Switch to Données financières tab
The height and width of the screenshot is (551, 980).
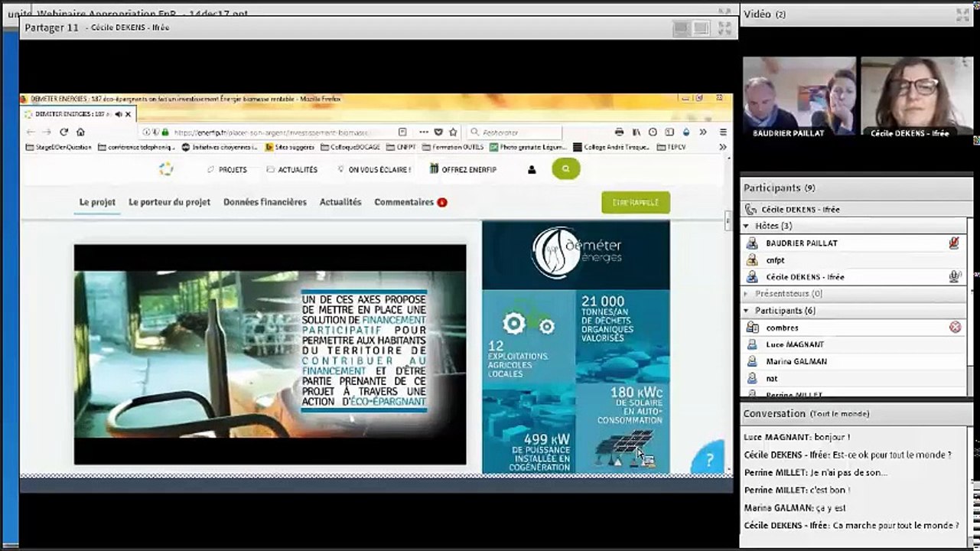point(265,202)
